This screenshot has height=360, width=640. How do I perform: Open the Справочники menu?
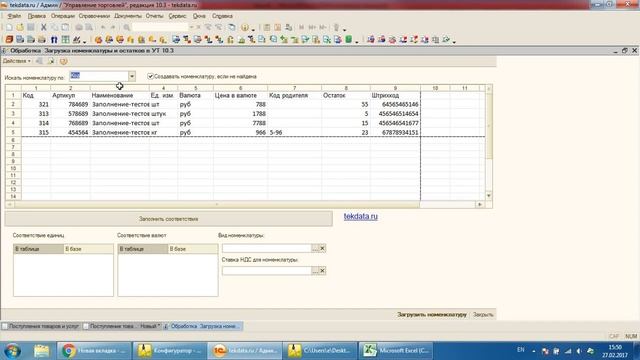[94, 16]
